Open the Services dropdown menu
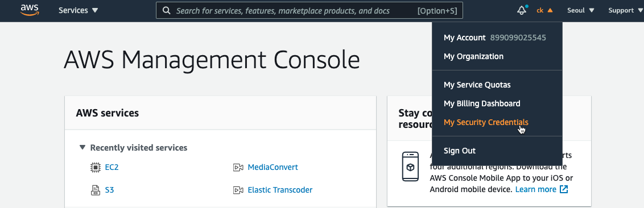Viewport: 644px width, 208px height. point(78,10)
